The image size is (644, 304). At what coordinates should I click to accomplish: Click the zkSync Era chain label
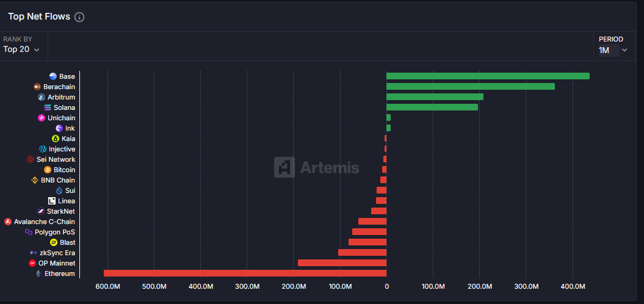(57, 253)
